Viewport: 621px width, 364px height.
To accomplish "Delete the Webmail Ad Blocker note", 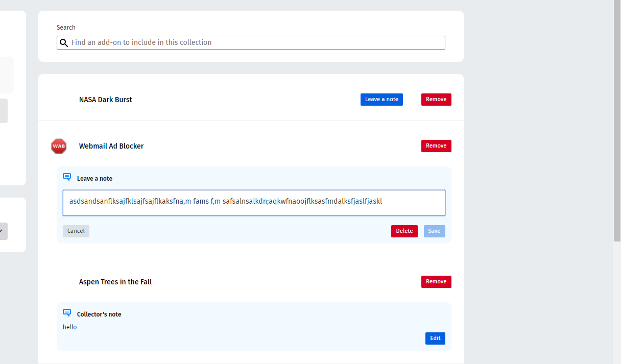I will (x=404, y=231).
